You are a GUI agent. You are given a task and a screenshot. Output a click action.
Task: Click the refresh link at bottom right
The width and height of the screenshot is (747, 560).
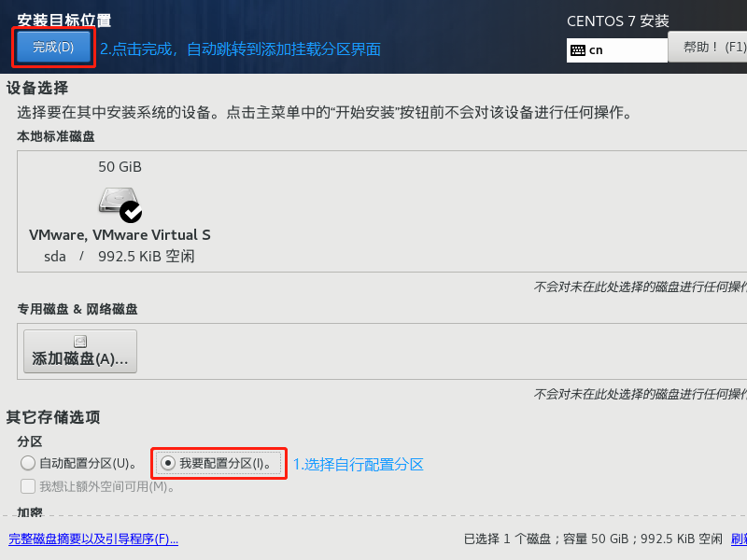pyautogui.click(x=739, y=539)
